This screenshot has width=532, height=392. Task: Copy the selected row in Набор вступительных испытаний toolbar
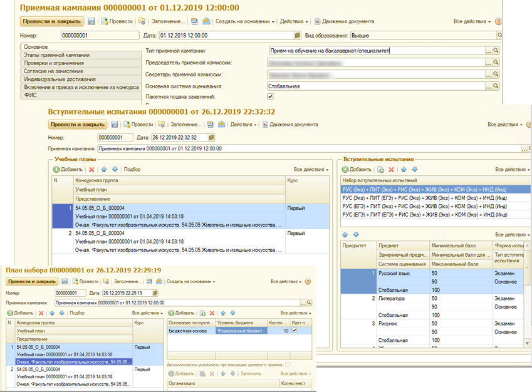click(x=381, y=170)
